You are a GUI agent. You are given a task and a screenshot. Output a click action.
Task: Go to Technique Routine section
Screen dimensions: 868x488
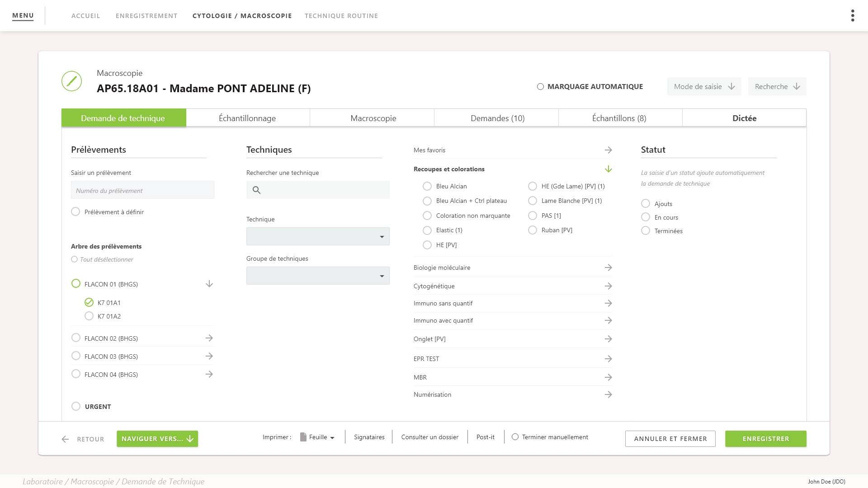341,16
